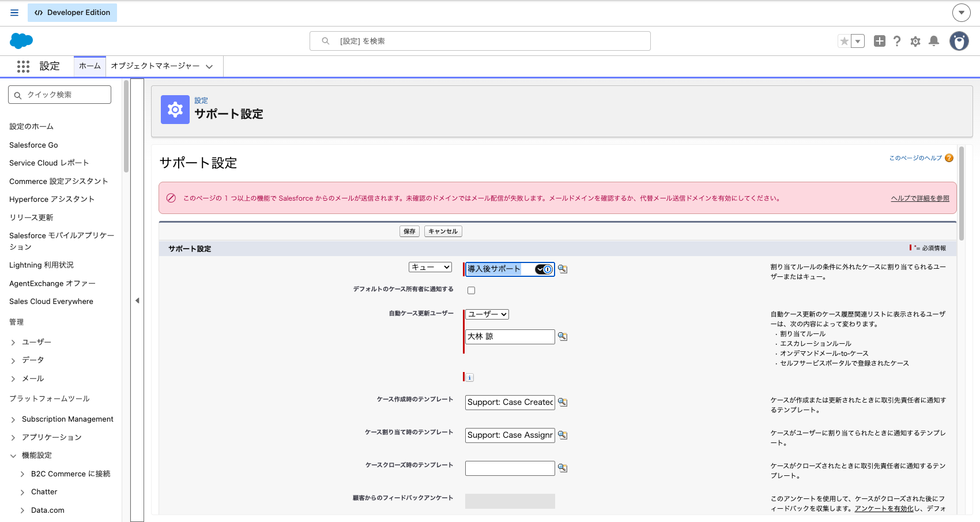
Task: Expand the メール tree section
Action: [x=13, y=379]
